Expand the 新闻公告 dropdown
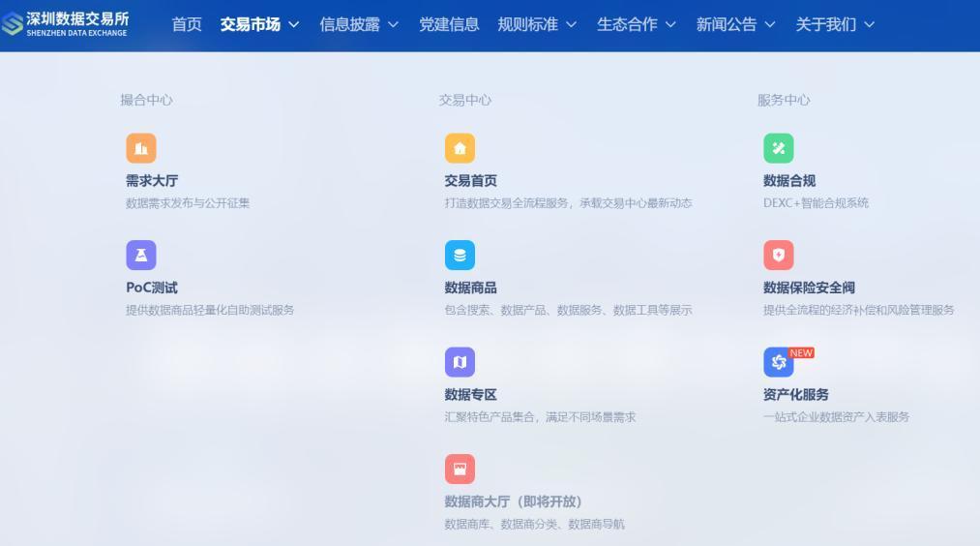Image resolution: width=980 pixels, height=546 pixels. tap(735, 24)
